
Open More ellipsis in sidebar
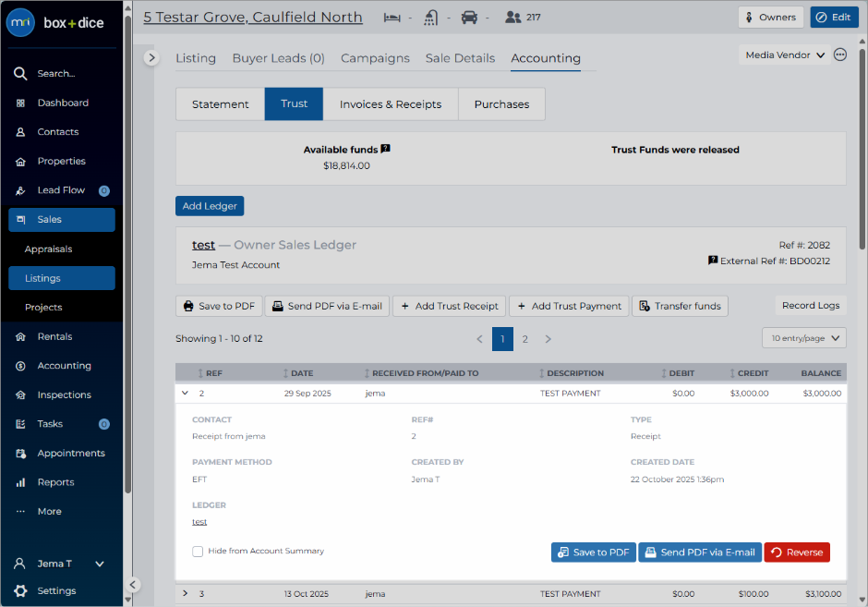point(20,511)
